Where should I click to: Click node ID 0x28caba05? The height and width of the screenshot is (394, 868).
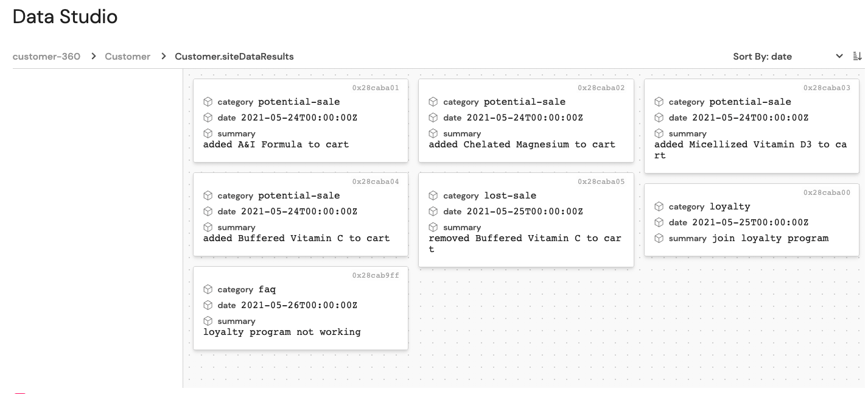click(x=601, y=181)
